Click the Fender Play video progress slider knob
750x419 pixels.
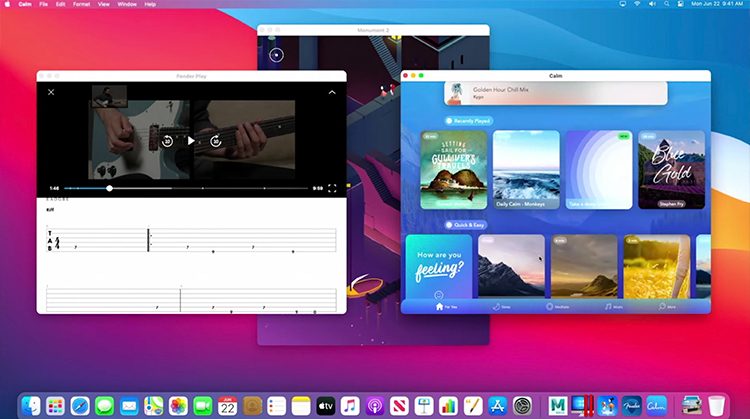pos(110,188)
